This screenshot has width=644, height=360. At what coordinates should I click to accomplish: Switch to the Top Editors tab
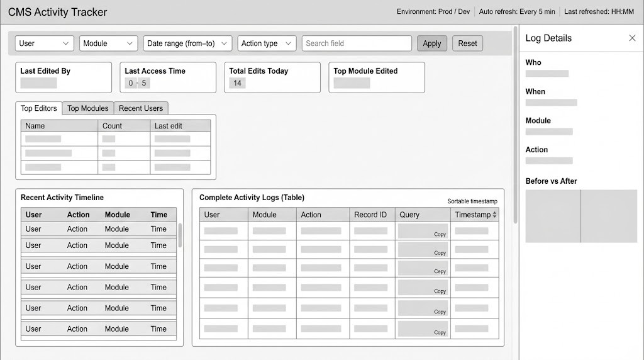[x=38, y=108]
